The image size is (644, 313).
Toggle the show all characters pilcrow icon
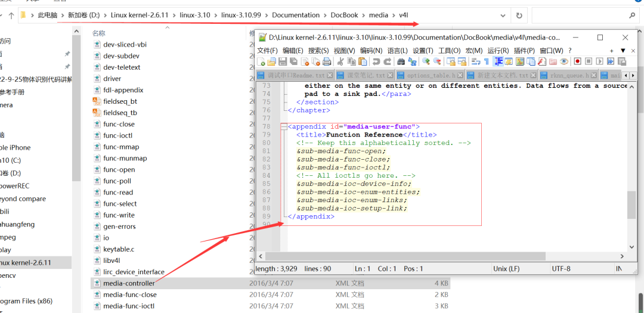pos(487,61)
